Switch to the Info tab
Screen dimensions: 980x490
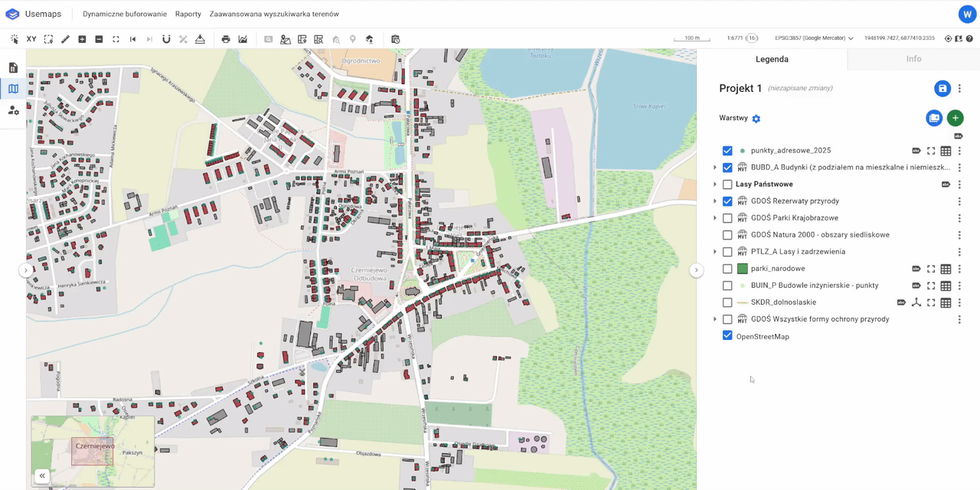(913, 59)
